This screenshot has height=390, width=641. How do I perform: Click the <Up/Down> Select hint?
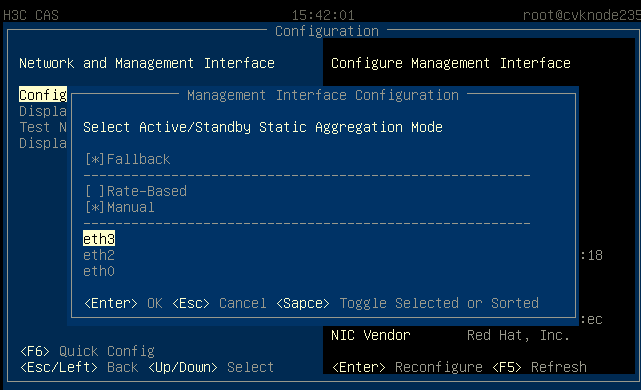tap(211, 367)
